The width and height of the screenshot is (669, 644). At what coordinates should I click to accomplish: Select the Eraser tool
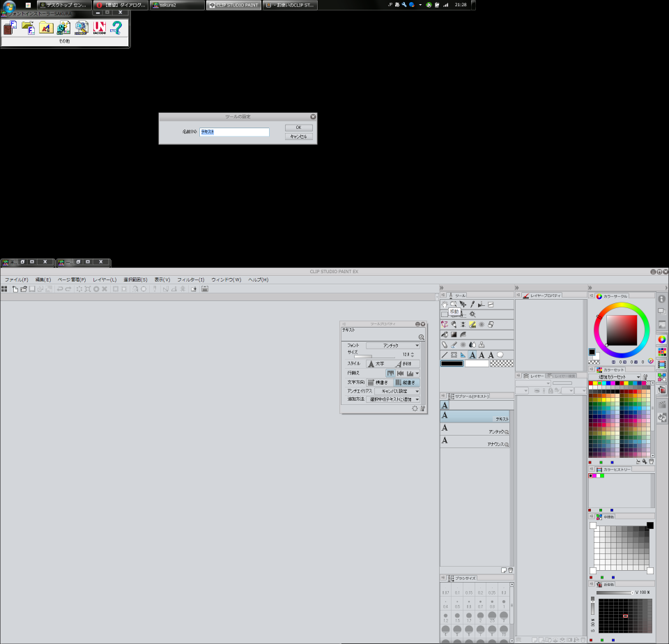pyautogui.click(x=444, y=344)
